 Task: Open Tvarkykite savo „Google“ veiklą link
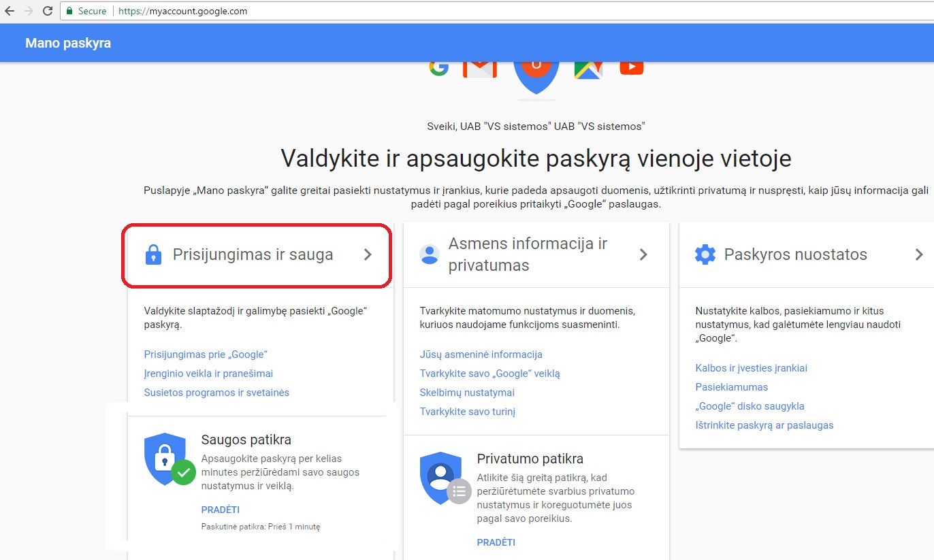click(x=490, y=374)
